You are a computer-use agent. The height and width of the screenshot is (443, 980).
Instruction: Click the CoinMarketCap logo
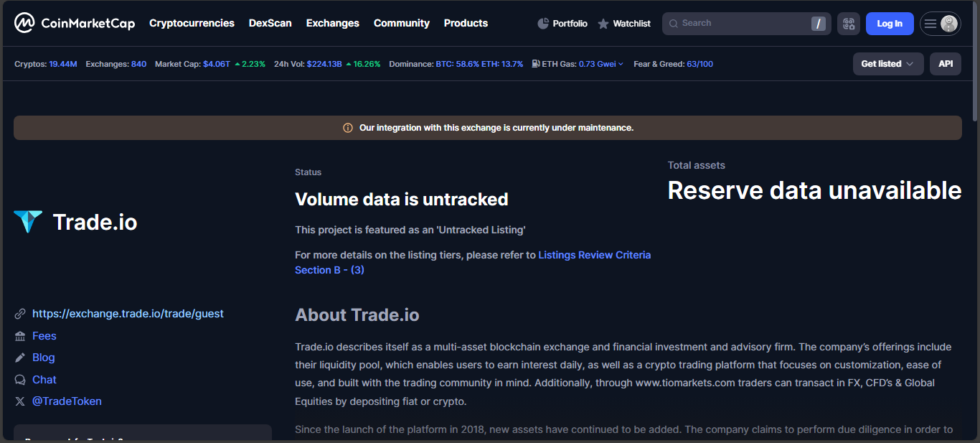point(75,24)
